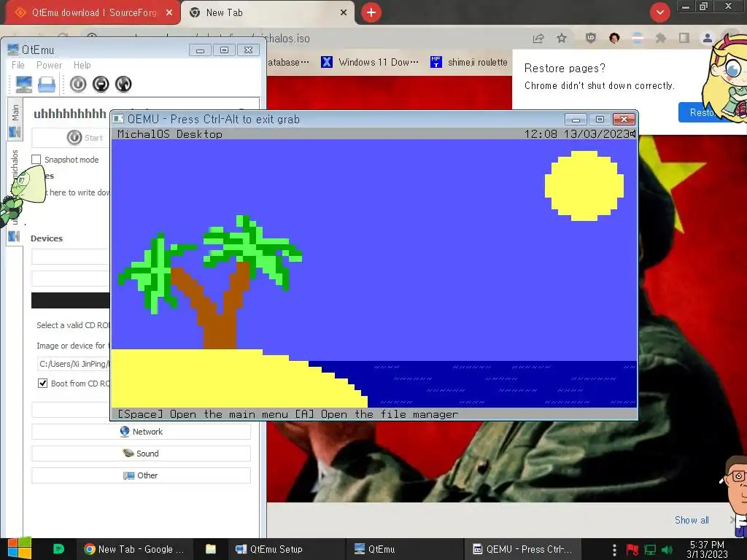Click the face avatar extension icon
The image size is (747, 560).
point(614,38)
